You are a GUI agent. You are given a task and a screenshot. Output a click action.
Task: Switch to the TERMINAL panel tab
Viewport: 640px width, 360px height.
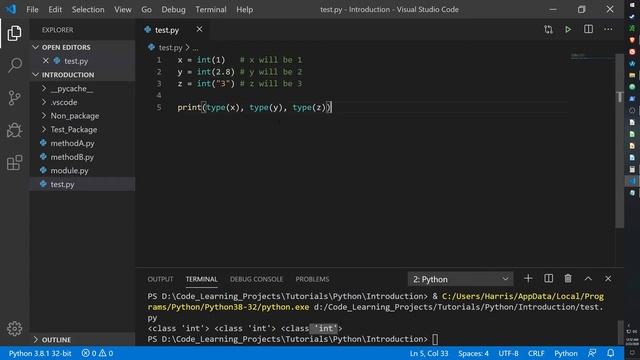point(202,279)
